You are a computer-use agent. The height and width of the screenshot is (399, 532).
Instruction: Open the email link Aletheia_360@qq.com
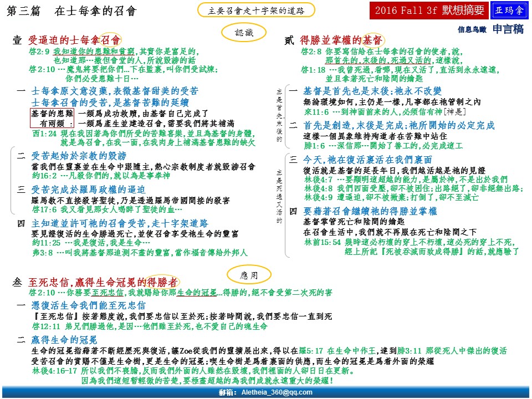pyautogui.click(x=265, y=392)
